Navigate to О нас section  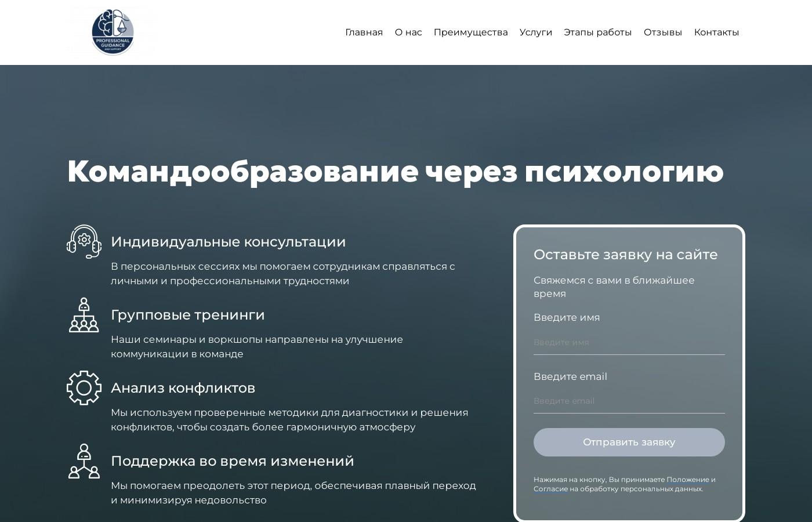[x=408, y=32]
